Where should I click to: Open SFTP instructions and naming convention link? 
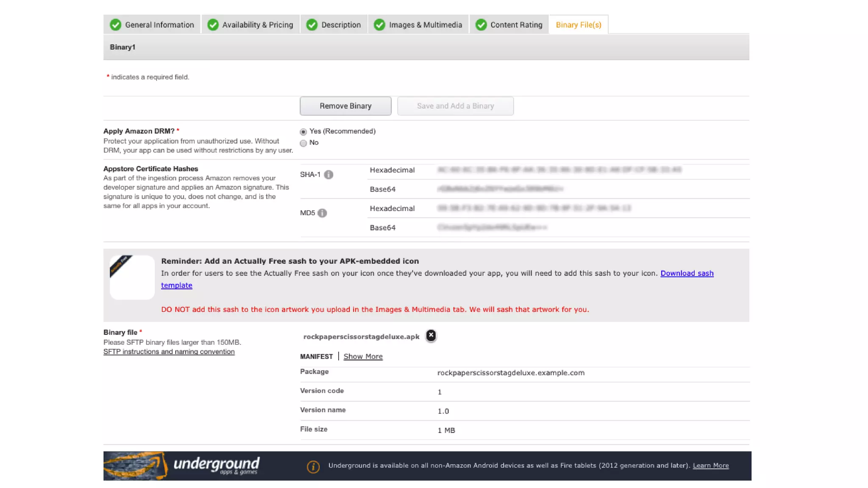tap(169, 352)
